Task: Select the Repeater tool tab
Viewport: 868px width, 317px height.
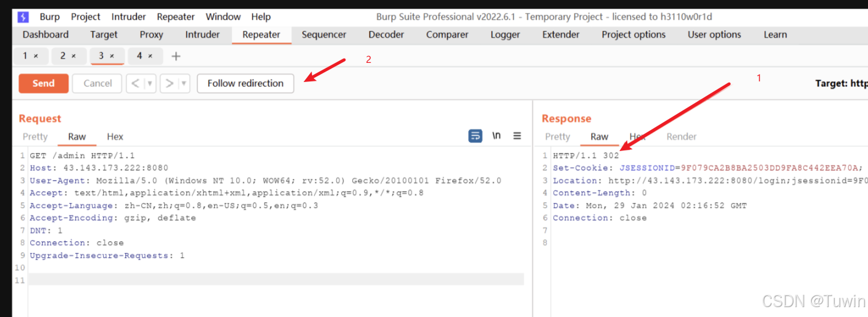Action: [262, 35]
